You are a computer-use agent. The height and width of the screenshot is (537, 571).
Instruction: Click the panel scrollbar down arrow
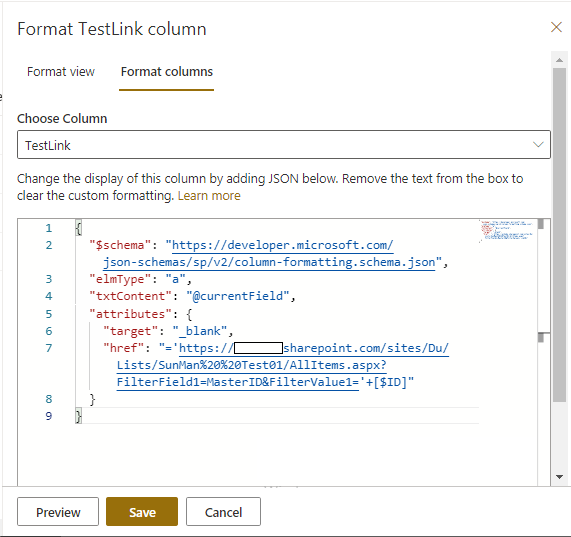click(x=559, y=477)
